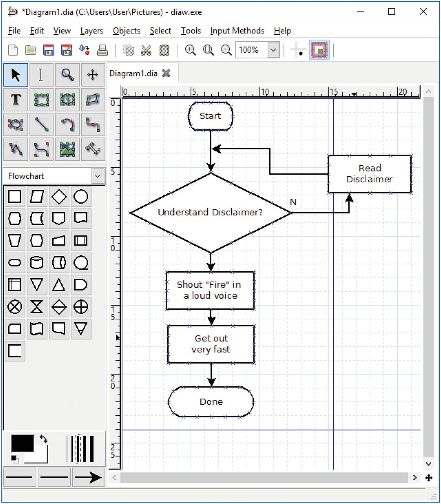Screen dimensions: 441x504
Task: Select the Text tool with T
Action: pos(16,100)
